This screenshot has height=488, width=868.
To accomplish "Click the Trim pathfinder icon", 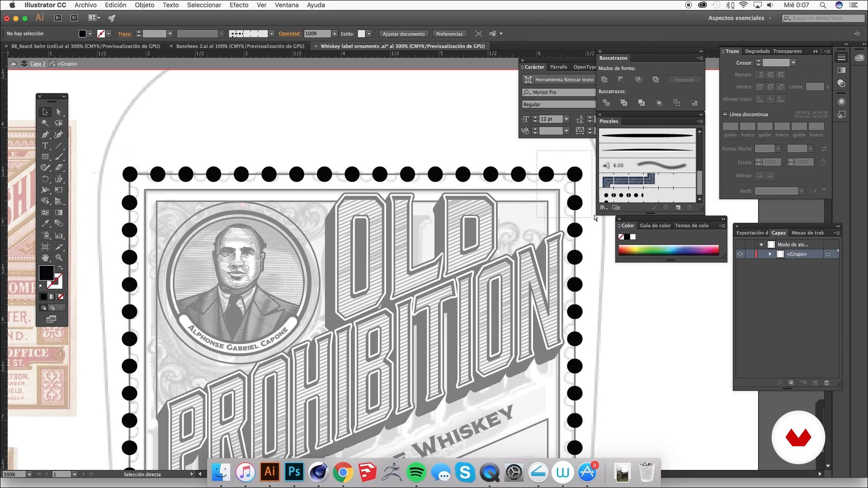I will (x=624, y=103).
